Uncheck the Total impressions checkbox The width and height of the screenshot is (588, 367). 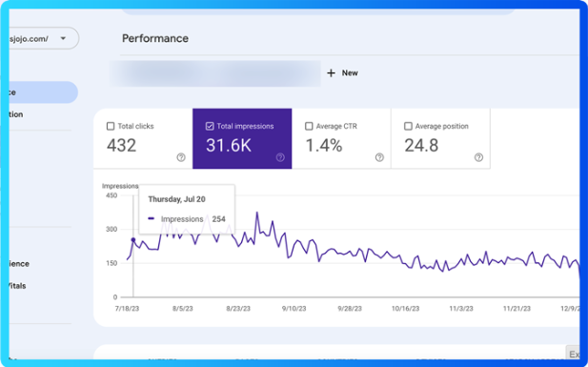click(x=210, y=126)
